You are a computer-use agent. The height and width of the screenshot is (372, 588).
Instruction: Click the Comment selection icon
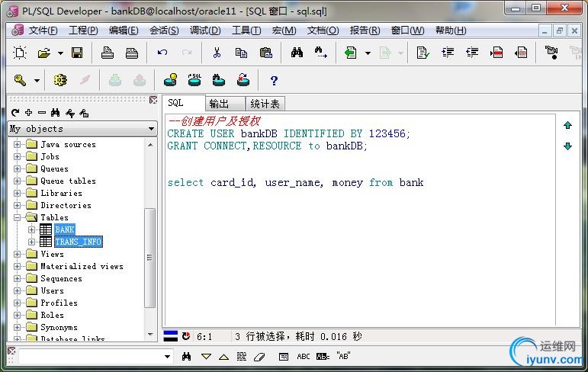(x=496, y=53)
